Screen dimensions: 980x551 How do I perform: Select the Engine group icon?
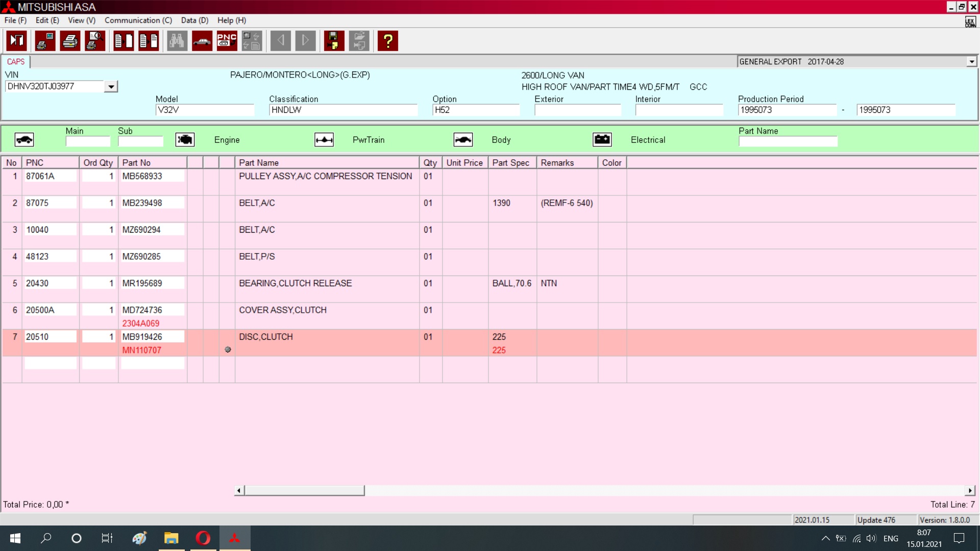point(185,140)
